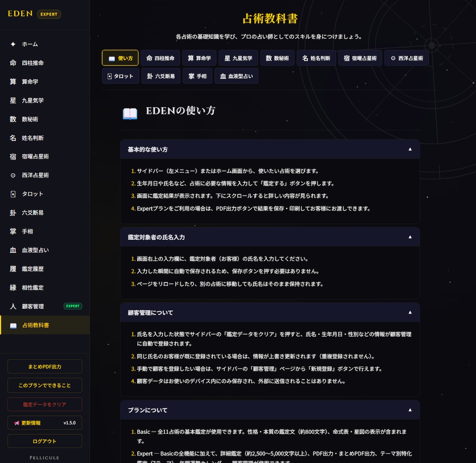Collapse the プランについて section arrow
This screenshot has width=476, height=463.
point(410,410)
